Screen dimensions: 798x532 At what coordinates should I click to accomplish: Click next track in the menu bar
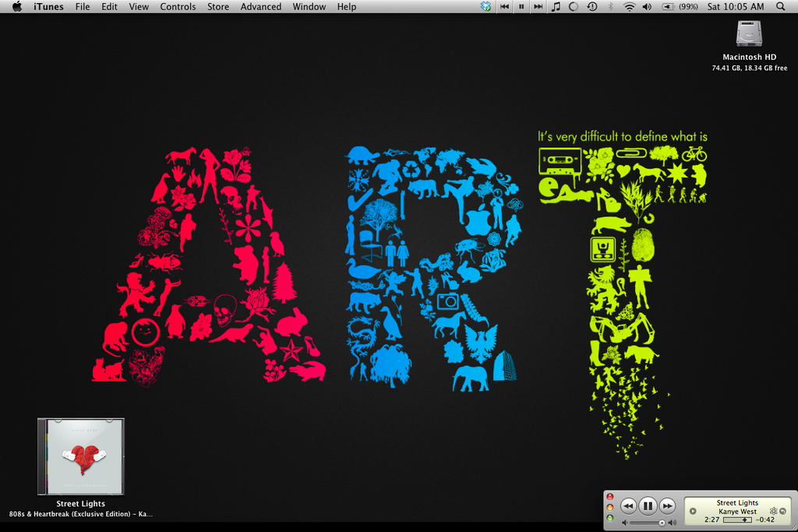coord(538,6)
